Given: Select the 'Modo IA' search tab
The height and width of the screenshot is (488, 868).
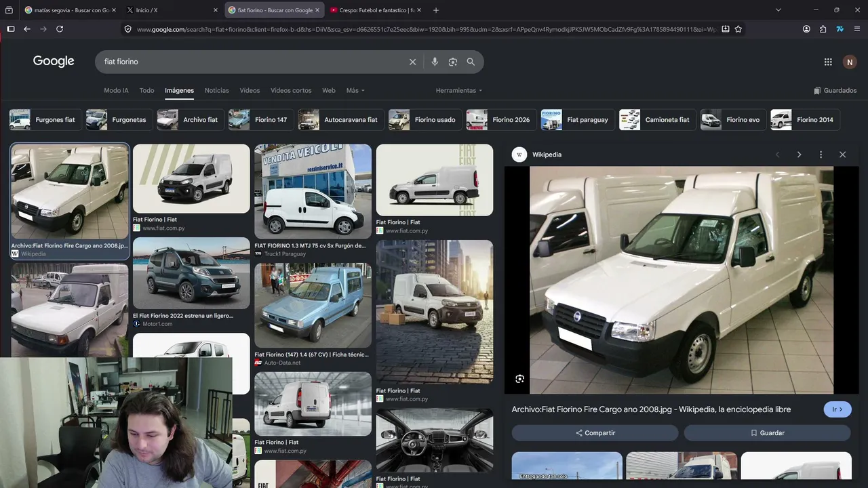Looking at the screenshot, I should [x=116, y=90].
